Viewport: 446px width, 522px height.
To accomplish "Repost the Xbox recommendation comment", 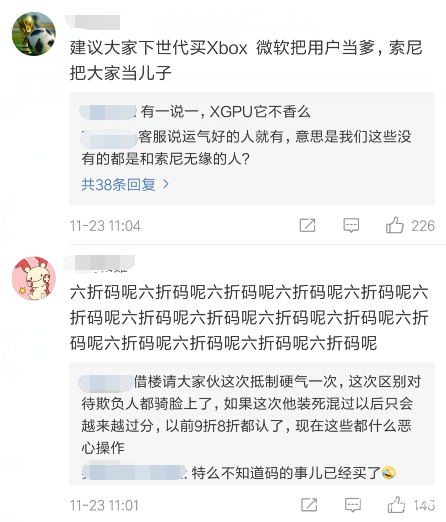I will pos(307,225).
